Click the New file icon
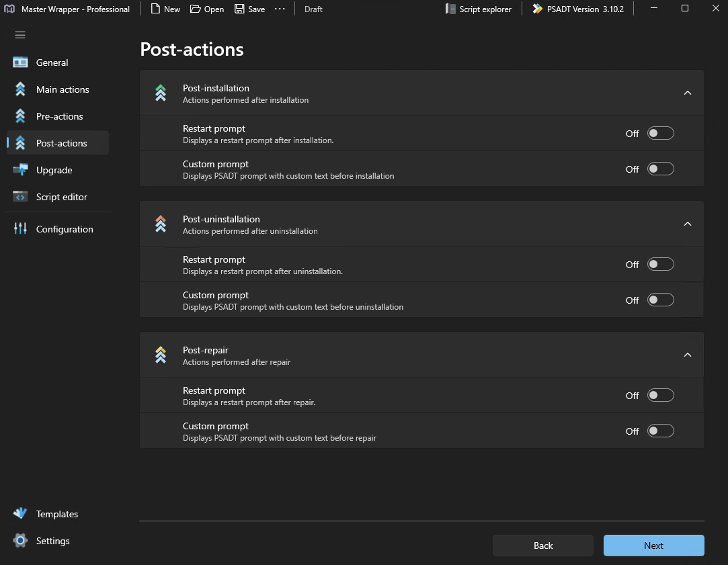This screenshot has height=565, width=728. coord(155,9)
